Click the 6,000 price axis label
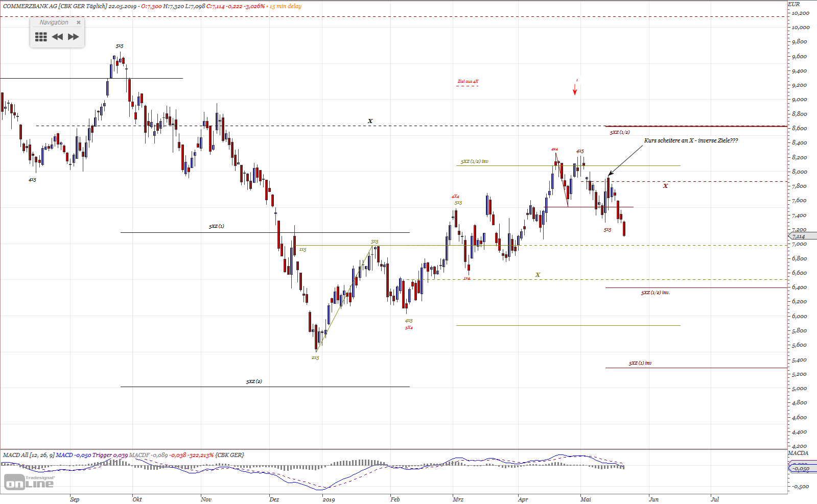817x504 pixels. 800,316
